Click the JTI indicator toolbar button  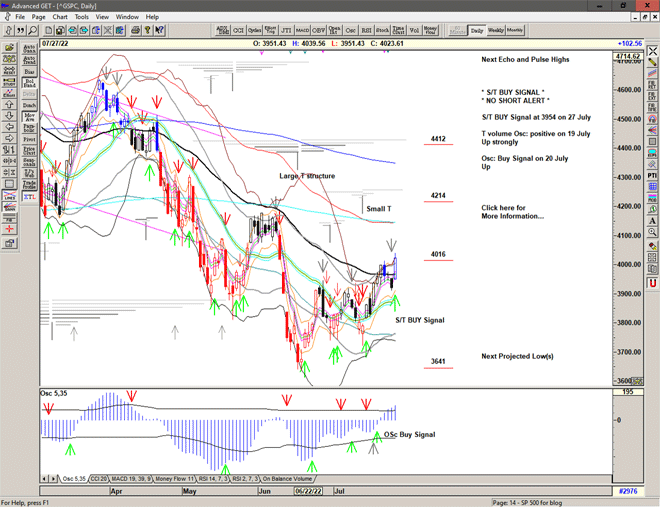288,31
